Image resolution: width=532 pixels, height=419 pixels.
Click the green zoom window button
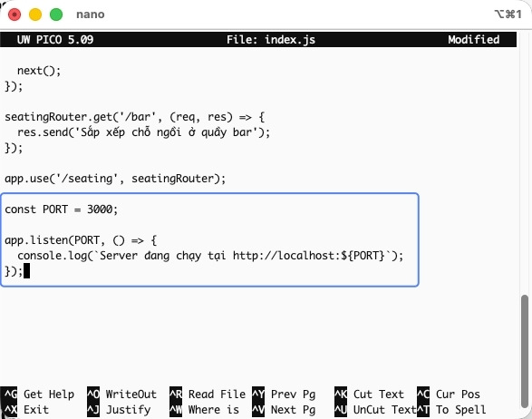click(x=56, y=15)
